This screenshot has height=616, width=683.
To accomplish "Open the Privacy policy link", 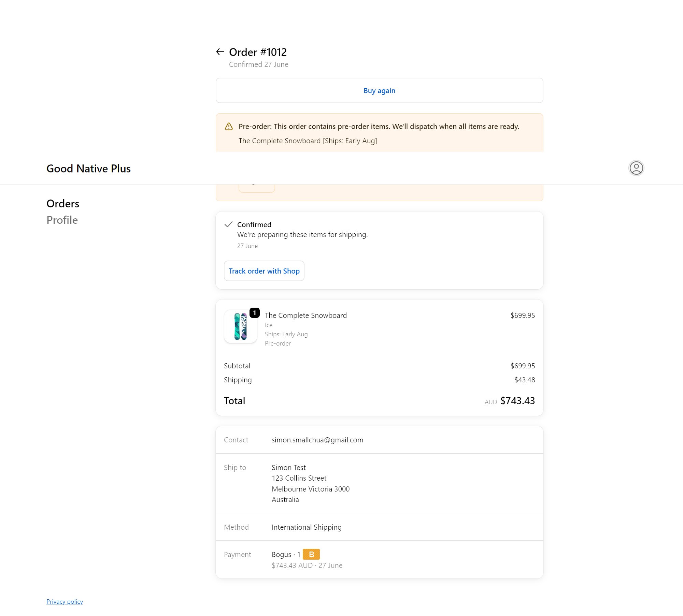I will pyautogui.click(x=65, y=601).
